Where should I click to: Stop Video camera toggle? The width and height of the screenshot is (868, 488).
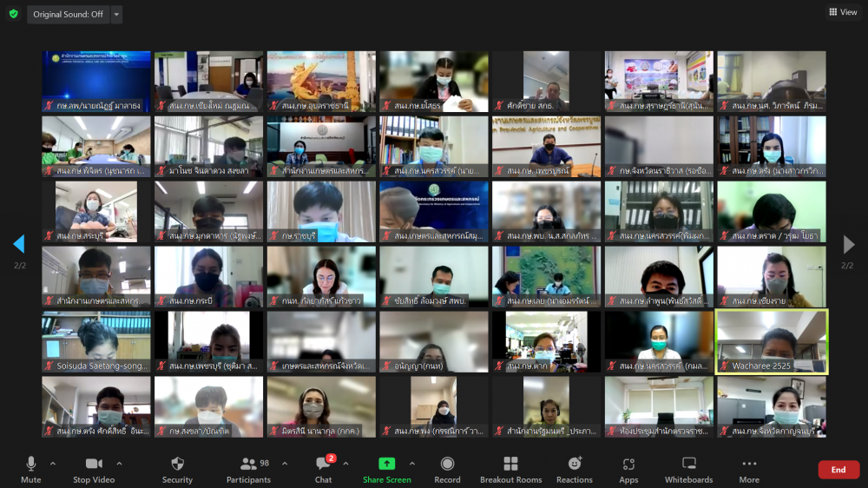[x=94, y=469]
